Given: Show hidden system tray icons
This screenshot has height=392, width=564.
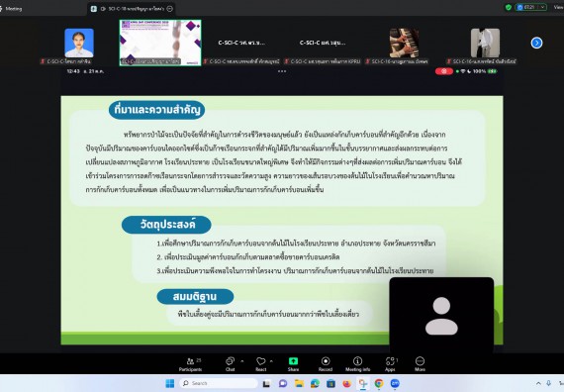Looking at the screenshot, I should pos(538,384).
